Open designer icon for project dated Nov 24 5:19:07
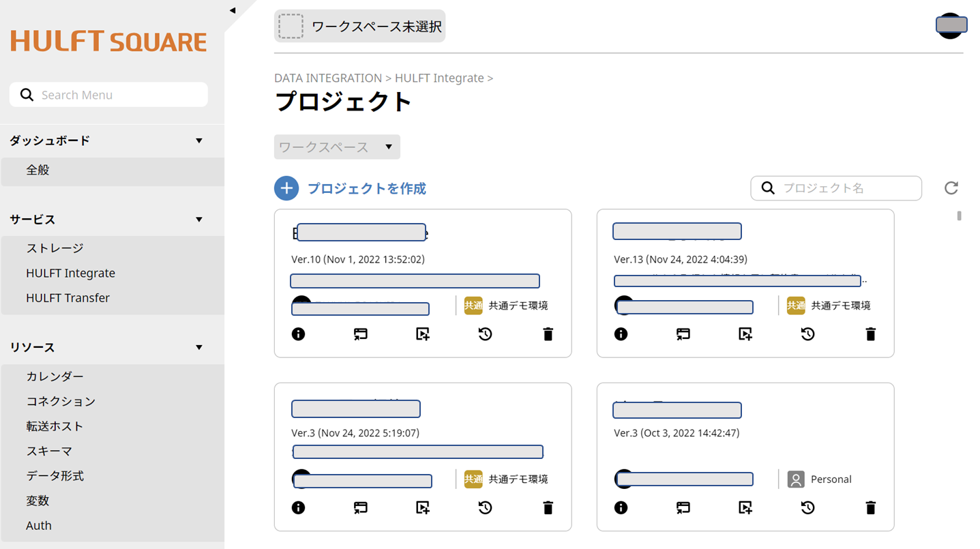 tap(361, 507)
